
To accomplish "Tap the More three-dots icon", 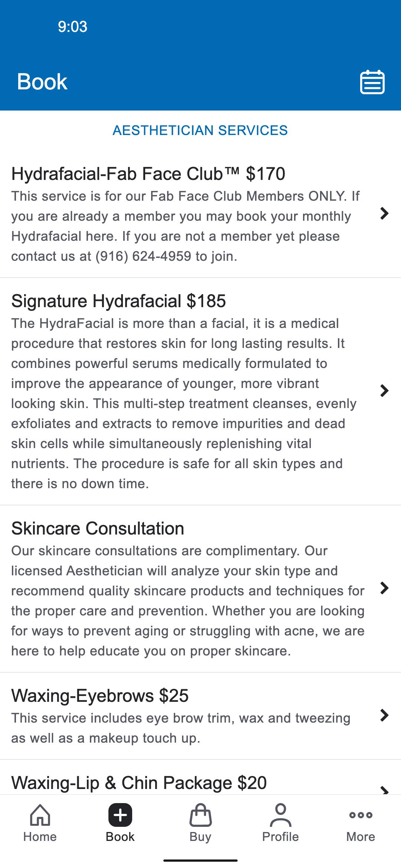I will 361,815.
